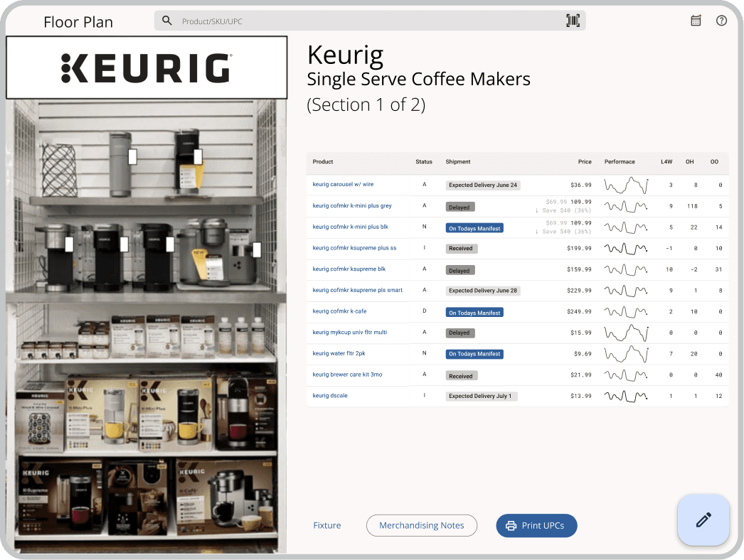Click the magnifying glass search icon

pos(167,21)
